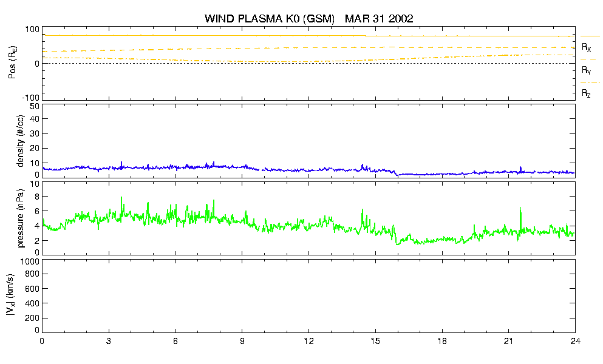Click the plot title WIND PLASMA K0 (GSM)
Viewport: 603px width, 364px height.
click(x=270, y=18)
